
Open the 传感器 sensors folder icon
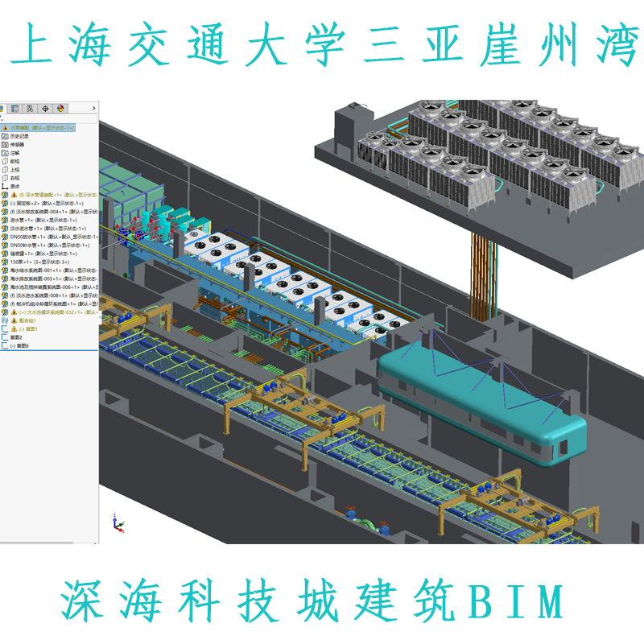5,145
